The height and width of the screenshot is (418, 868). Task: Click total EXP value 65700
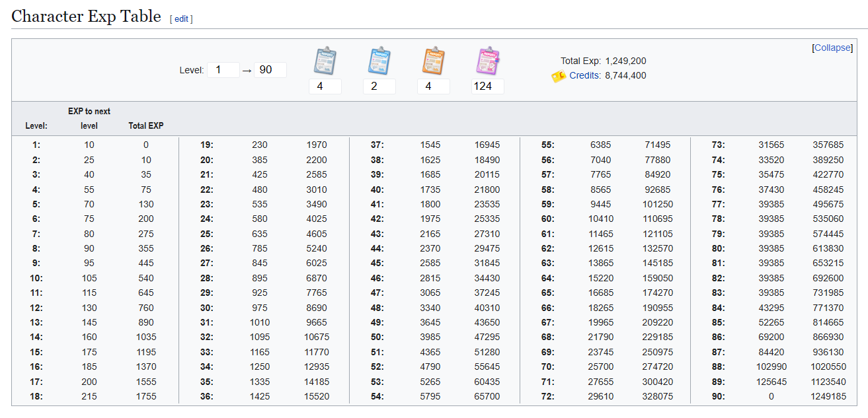487,396
